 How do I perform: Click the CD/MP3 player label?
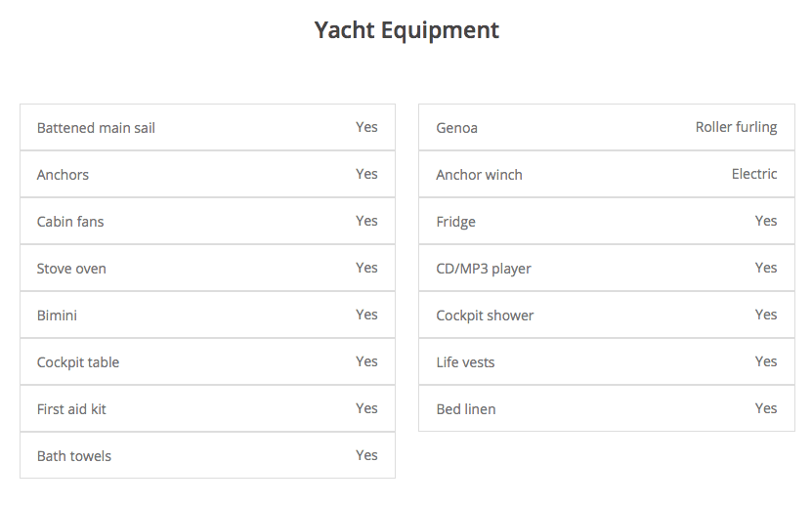(x=484, y=269)
